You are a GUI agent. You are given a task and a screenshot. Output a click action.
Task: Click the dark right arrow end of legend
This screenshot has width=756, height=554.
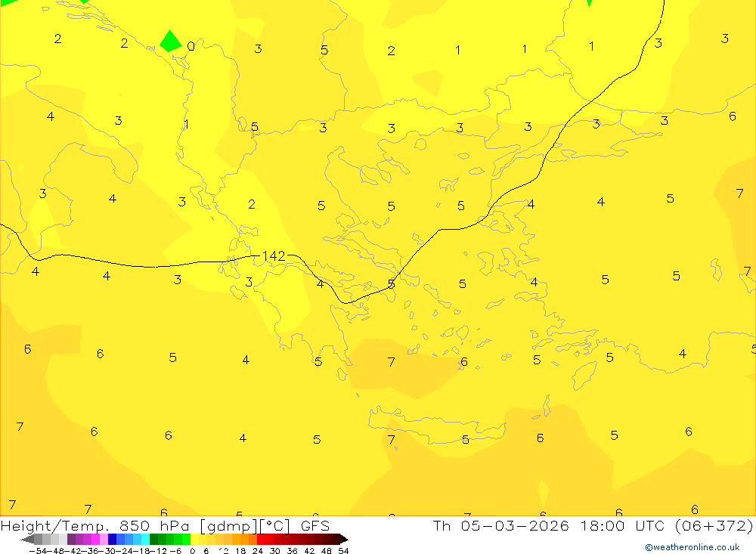[343, 539]
